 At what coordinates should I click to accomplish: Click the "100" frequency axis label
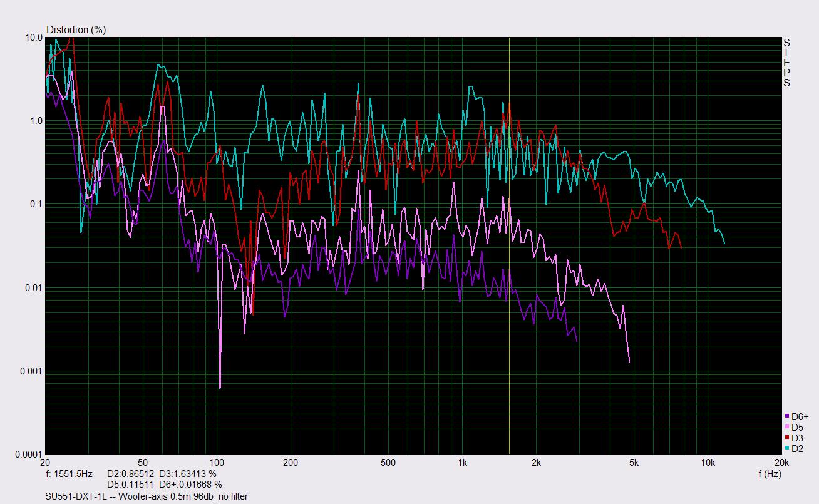(217, 463)
